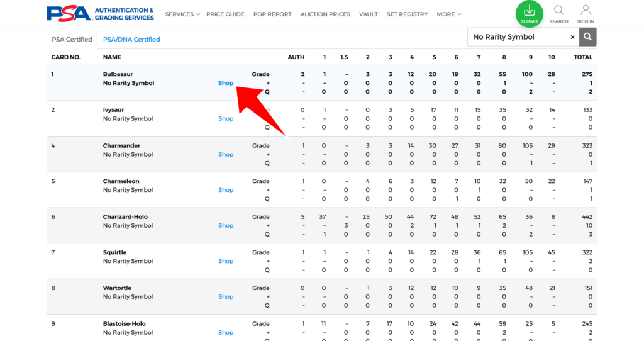
Task: Open the Set Registry page
Action: [407, 14]
